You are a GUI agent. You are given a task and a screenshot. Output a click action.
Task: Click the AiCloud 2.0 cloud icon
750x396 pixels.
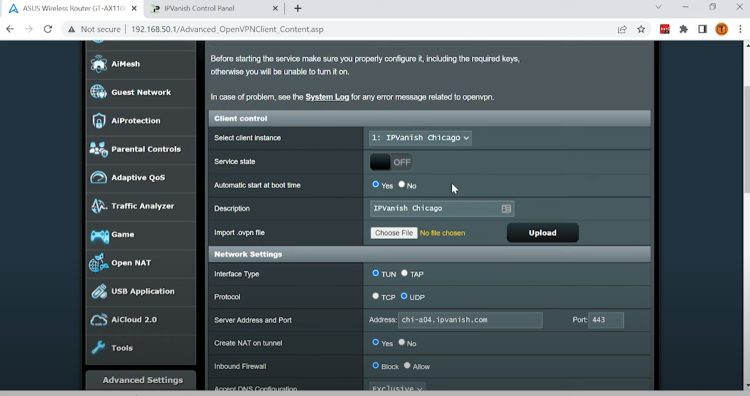[99, 319]
